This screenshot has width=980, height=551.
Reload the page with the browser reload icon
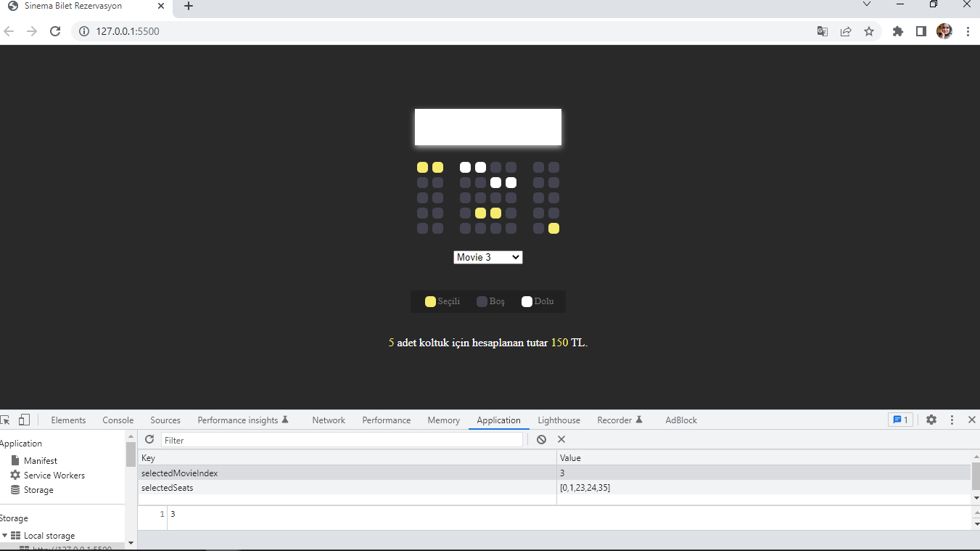coord(55,31)
